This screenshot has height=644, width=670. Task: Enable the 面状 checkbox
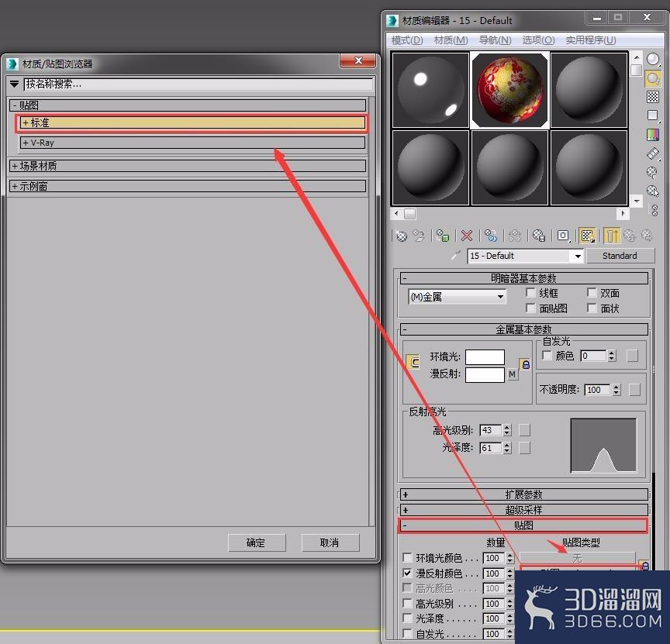592,308
